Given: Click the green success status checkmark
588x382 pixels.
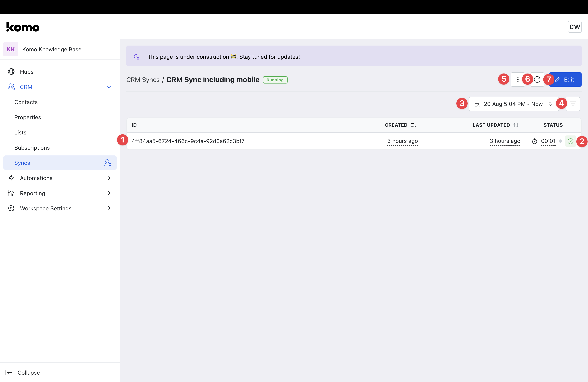Looking at the screenshot, I should [x=570, y=141].
